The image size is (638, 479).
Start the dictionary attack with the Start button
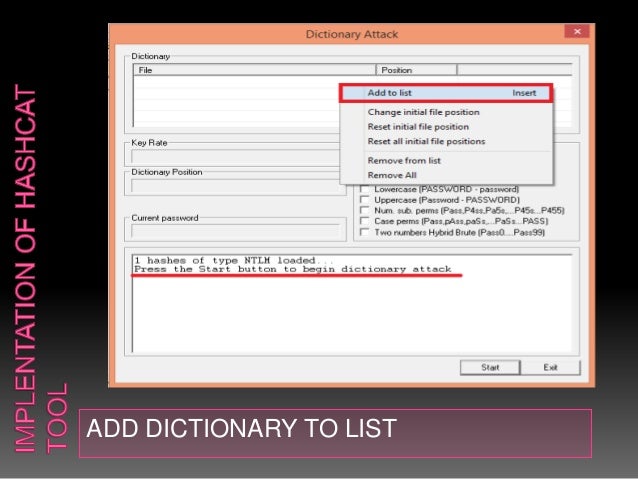point(490,367)
